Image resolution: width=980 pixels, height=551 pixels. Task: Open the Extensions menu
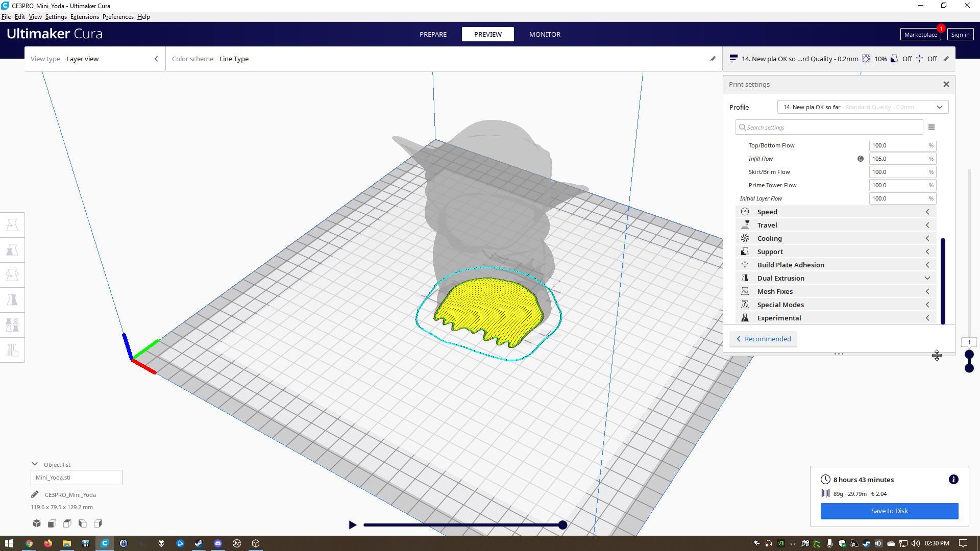click(x=84, y=17)
